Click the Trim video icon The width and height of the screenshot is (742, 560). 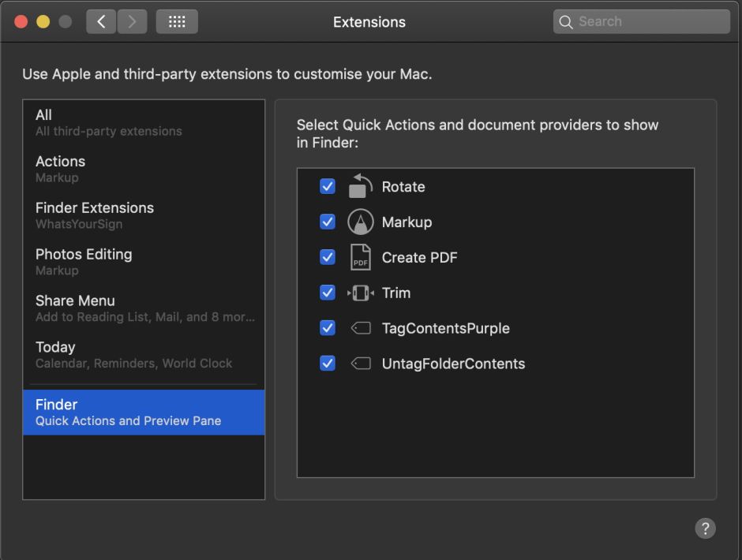361,293
